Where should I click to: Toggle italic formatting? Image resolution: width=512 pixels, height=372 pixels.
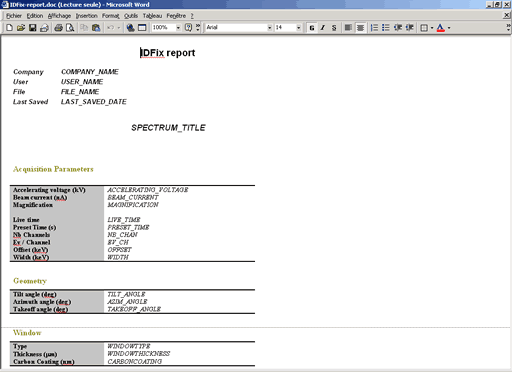[x=323, y=28]
